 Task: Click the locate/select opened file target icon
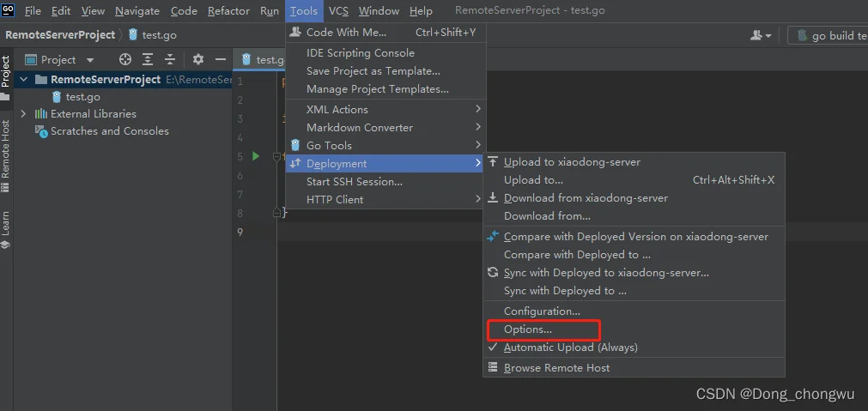click(125, 59)
